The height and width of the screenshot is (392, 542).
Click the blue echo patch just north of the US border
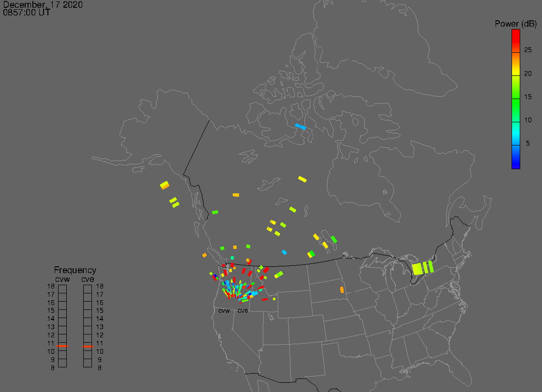(x=284, y=252)
